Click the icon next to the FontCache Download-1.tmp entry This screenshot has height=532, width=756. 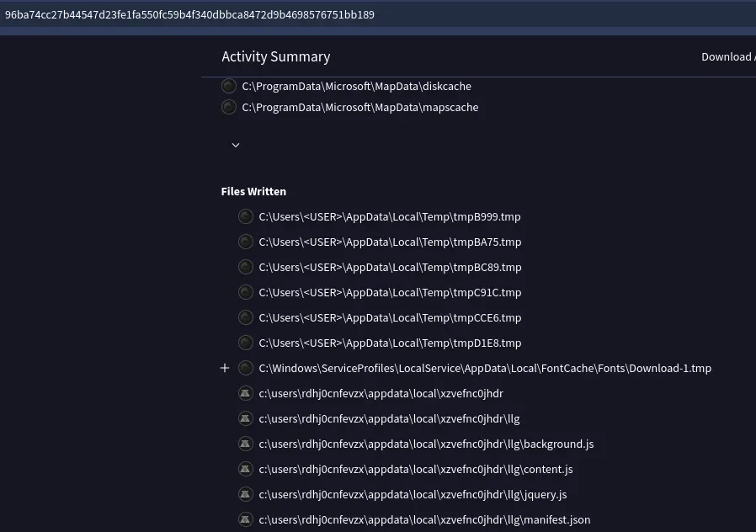pyautogui.click(x=245, y=368)
